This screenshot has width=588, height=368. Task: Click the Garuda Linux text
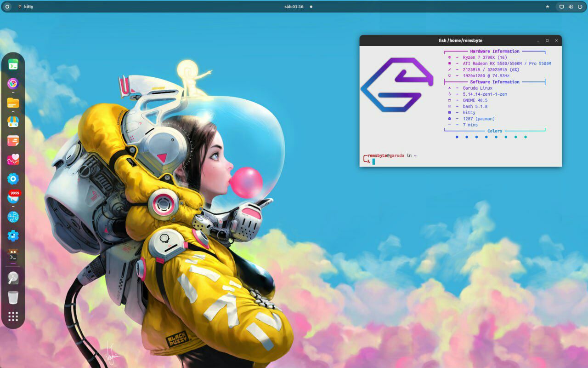(x=477, y=88)
